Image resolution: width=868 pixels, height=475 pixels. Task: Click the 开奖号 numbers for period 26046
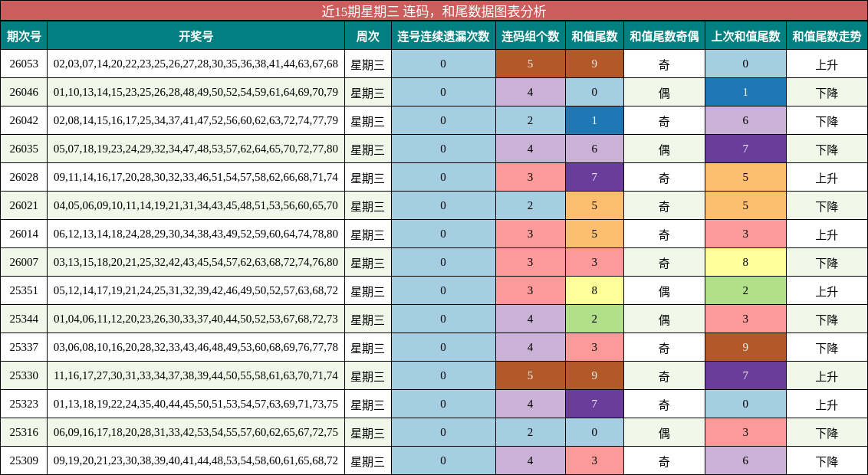click(x=196, y=92)
